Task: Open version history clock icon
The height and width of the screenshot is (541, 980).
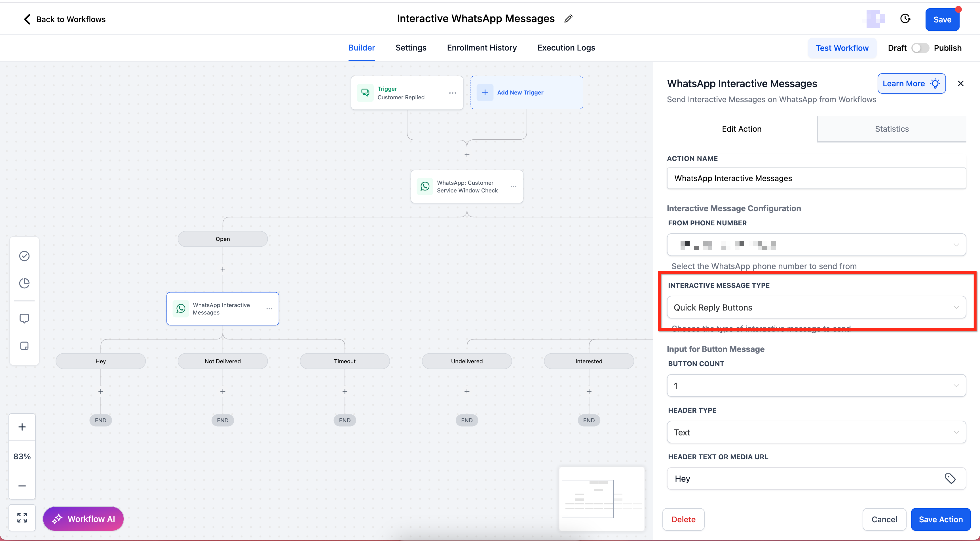Action: point(905,19)
